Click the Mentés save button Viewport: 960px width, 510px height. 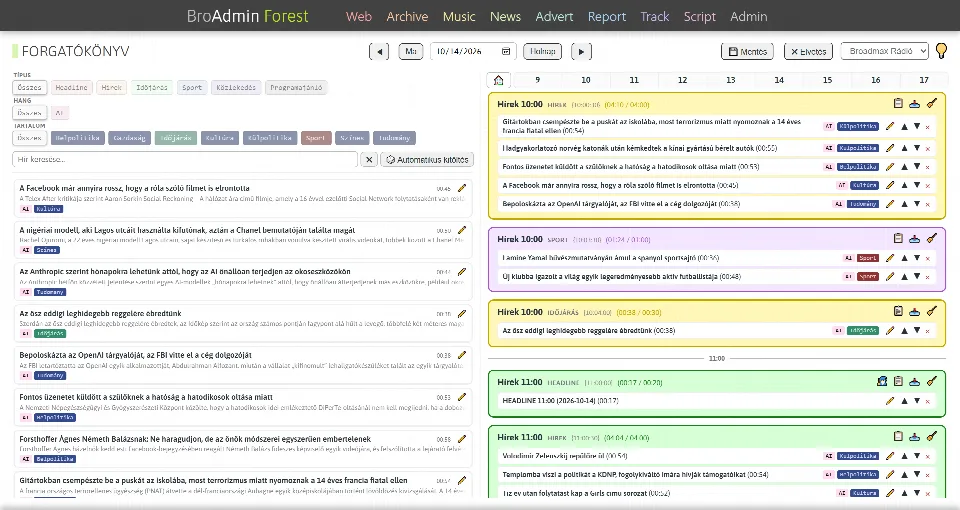click(748, 51)
